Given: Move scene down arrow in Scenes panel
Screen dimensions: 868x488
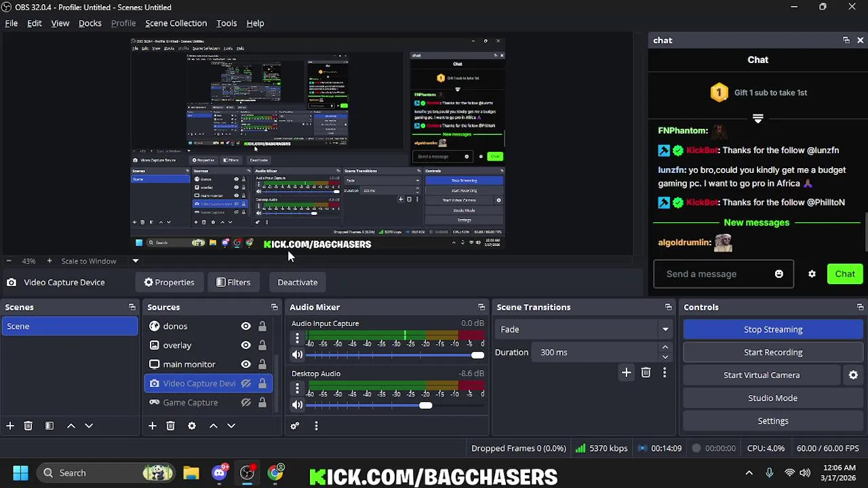Looking at the screenshot, I should pos(89,426).
